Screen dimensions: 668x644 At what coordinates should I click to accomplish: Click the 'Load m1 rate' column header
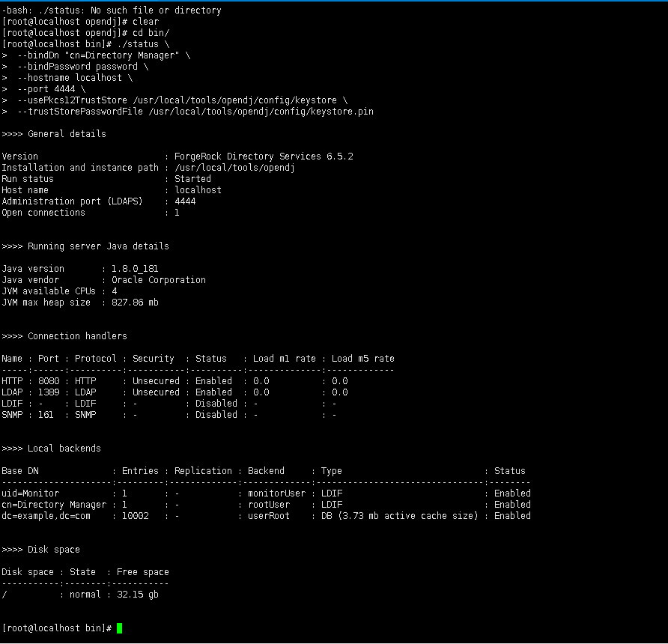point(284,359)
